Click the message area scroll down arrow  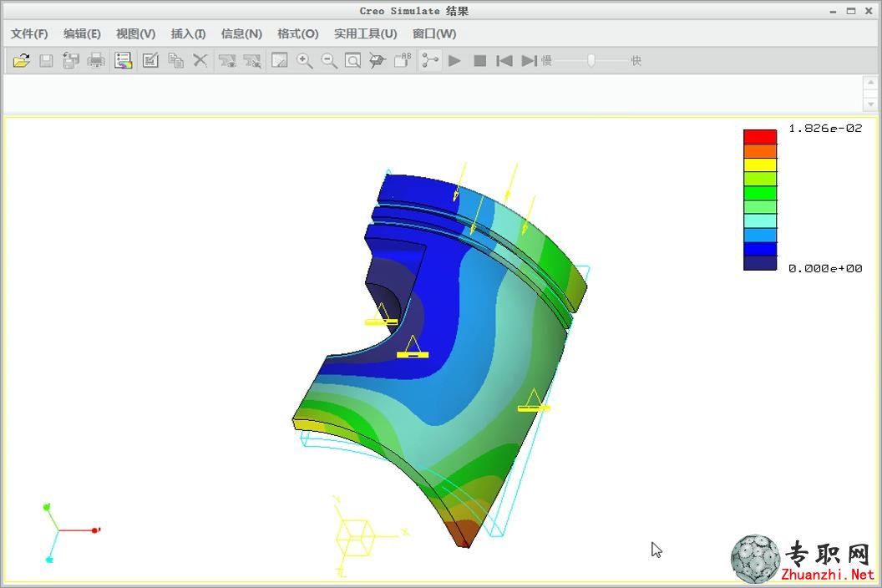click(x=870, y=104)
